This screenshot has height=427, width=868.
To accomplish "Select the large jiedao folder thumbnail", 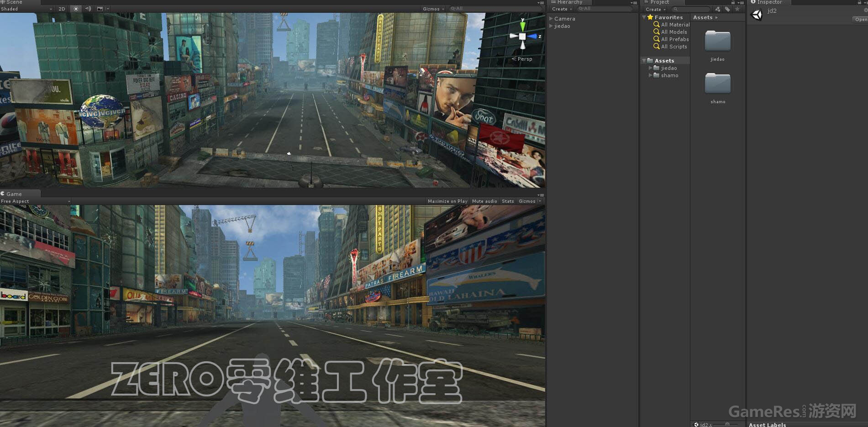I will 717,41.
